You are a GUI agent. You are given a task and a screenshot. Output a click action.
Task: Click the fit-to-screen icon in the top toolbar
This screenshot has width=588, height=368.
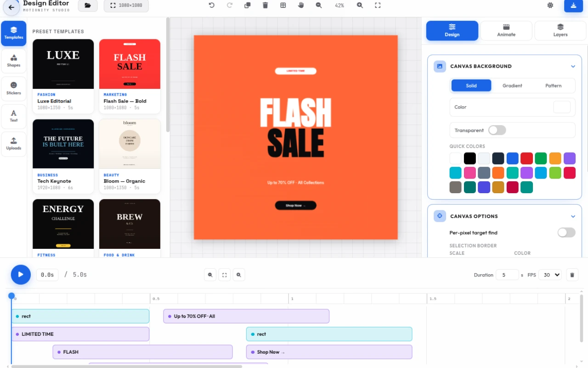[378, 5]
